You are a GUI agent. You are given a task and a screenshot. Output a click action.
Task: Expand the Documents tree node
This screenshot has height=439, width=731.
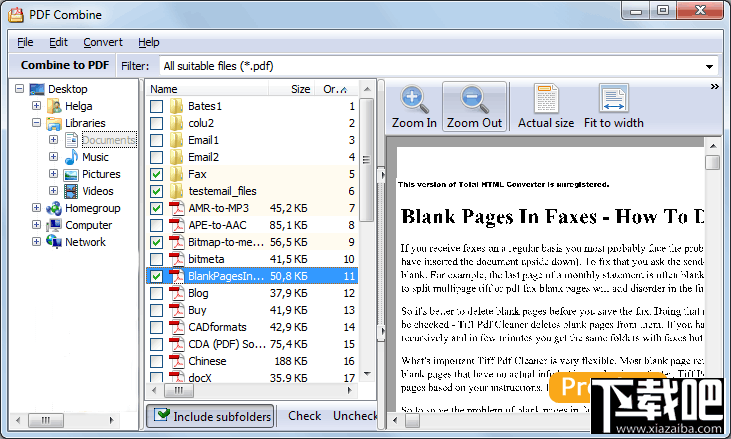click(53, 139)
